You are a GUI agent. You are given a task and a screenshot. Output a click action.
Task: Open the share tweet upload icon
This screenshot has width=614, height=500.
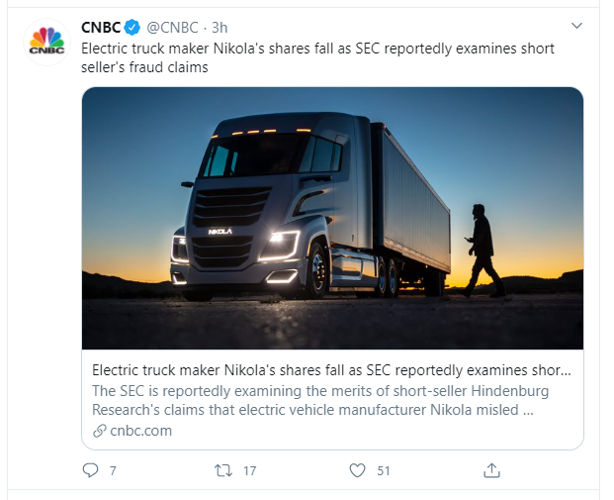click(x=491, y=469)
